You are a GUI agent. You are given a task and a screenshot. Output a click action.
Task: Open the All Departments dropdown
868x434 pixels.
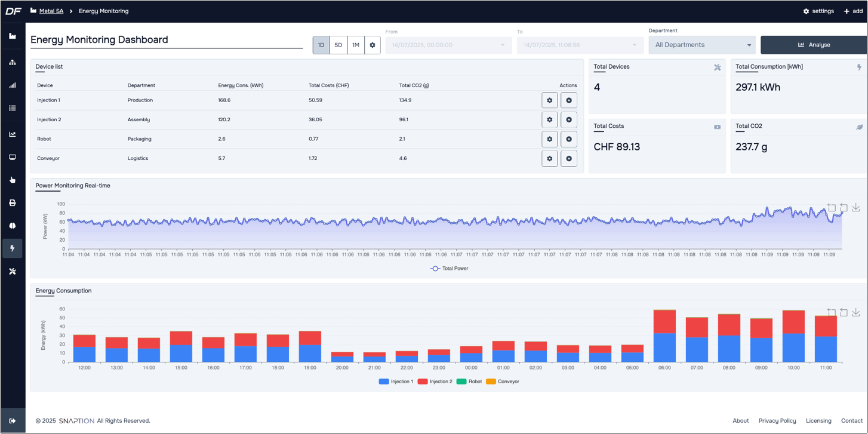(702, 45)
